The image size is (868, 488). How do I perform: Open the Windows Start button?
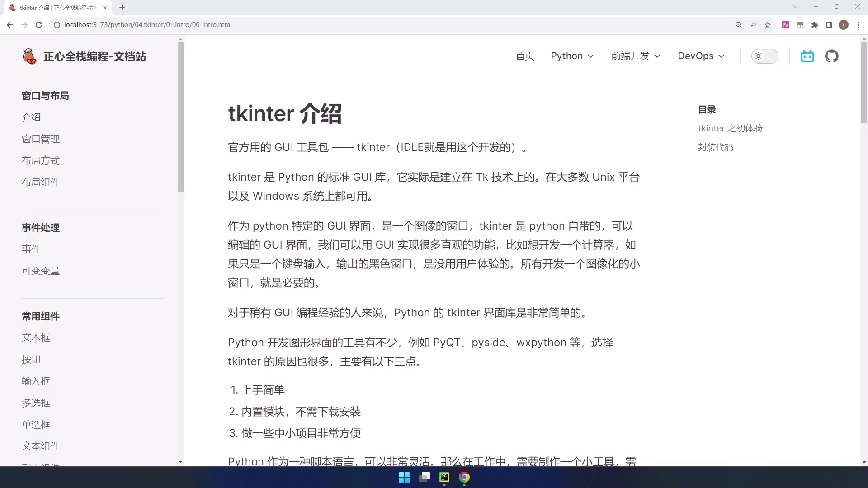click(x=404, y=477)
